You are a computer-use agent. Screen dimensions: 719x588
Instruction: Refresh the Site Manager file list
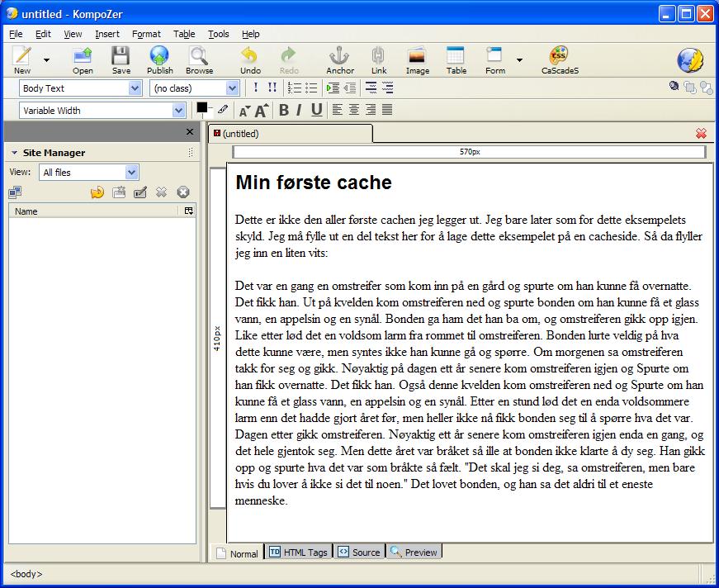[97, 192]
